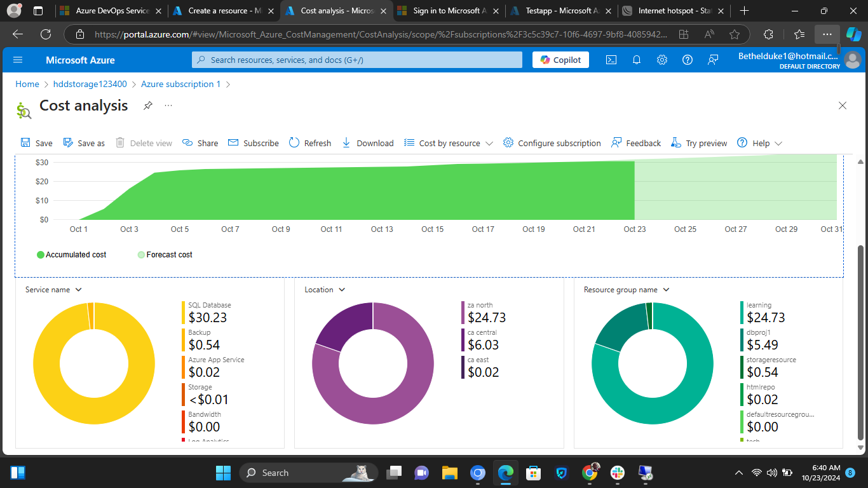Toggle the Accumulated cost legend item

pos(71,254)
